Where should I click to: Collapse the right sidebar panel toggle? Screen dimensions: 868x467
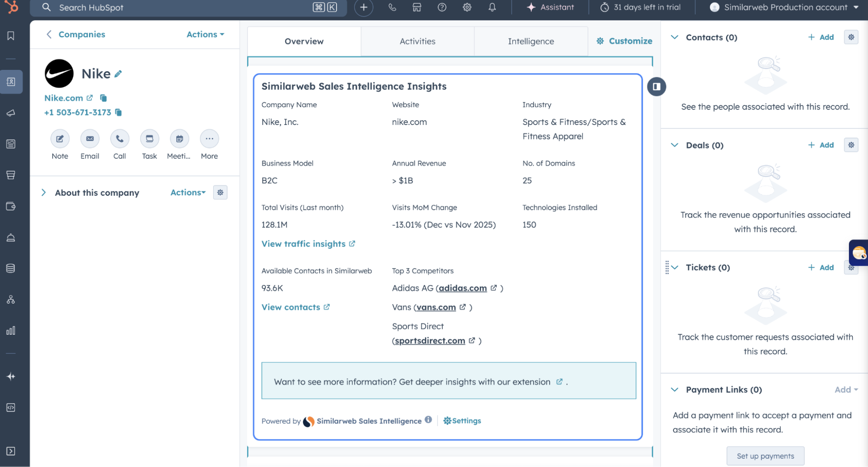(x=657, y=87)
